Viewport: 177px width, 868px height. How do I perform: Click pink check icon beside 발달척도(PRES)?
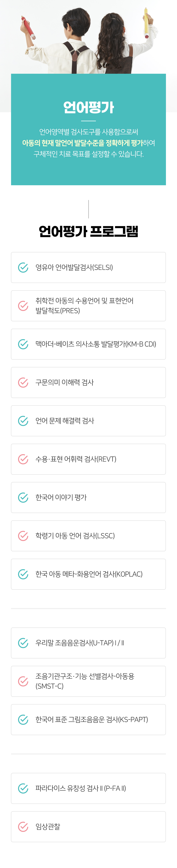[x=23, y=306]
